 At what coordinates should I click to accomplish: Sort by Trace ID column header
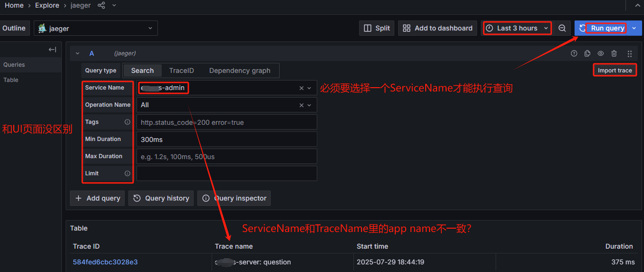(x=86, y=246)
